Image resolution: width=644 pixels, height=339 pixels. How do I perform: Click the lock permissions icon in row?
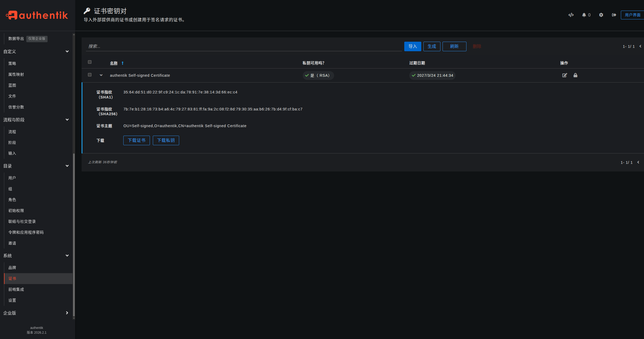click(x=575, y=75)
